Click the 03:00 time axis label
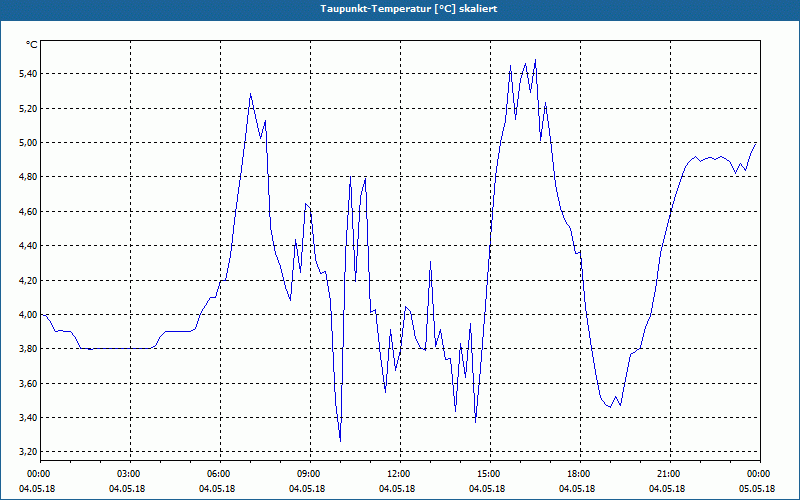 click(x=131, y=474)
